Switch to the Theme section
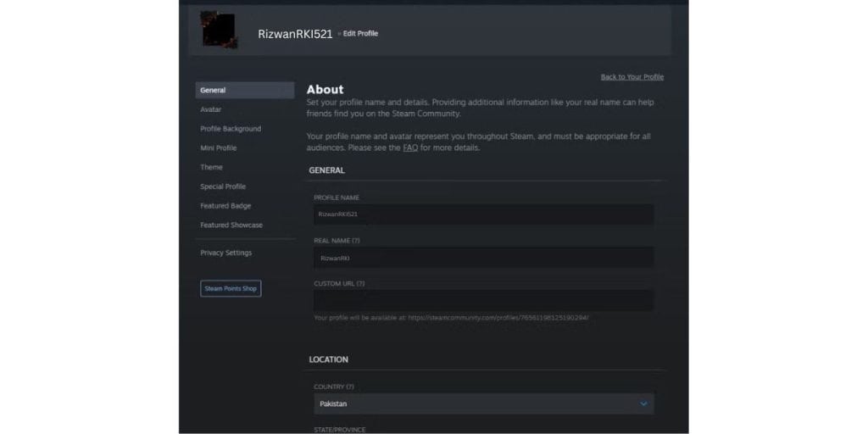868x434 pixels. 211,167
